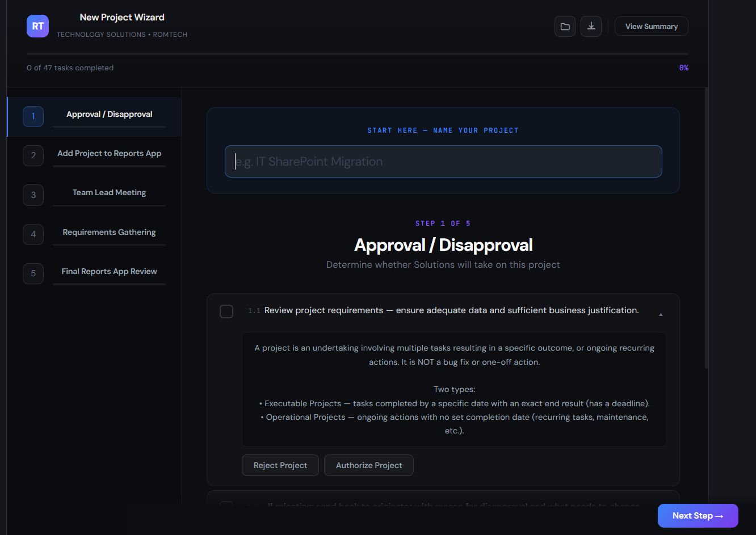Select Requirements Gathering step
This screenshot has width=756, height=535.
[94, 235]
